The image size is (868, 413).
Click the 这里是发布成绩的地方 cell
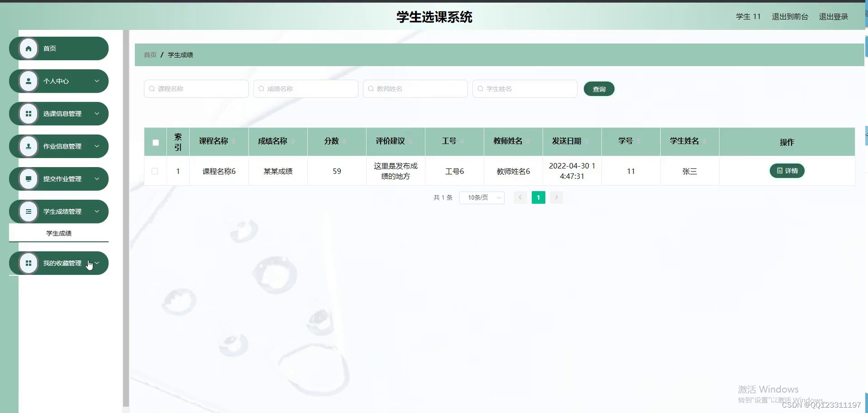[396, 171]
